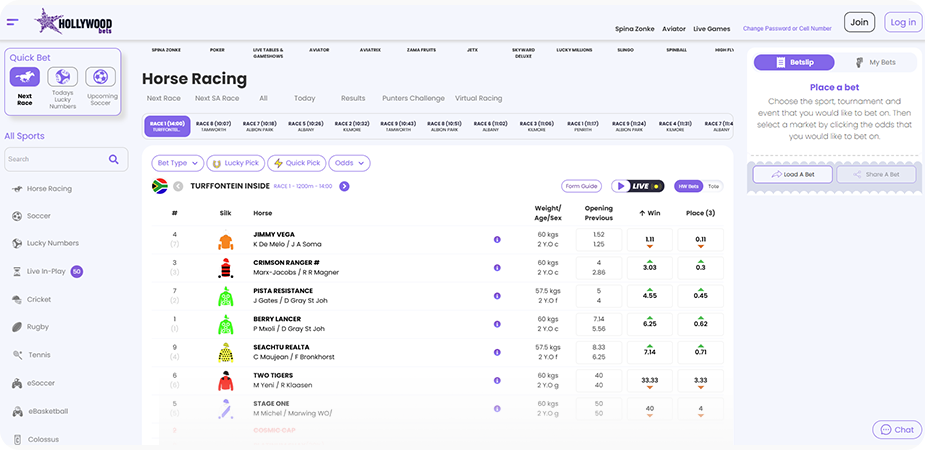Select Jimmy Vega win odds 1.11

(x=650, y=240)
